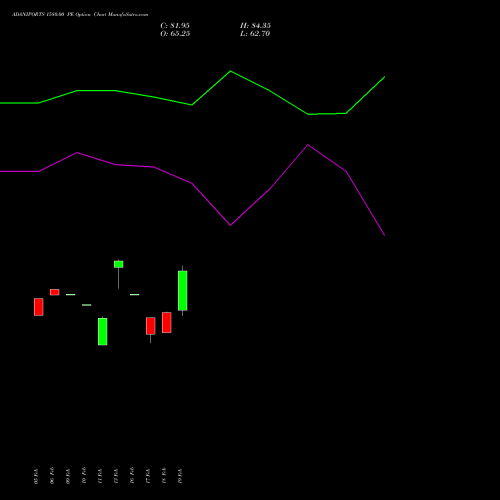500x500 pixels.
Task: Click the 06 Feb small red candlestick
Action: pyautogui.click(x=55, y=292)
